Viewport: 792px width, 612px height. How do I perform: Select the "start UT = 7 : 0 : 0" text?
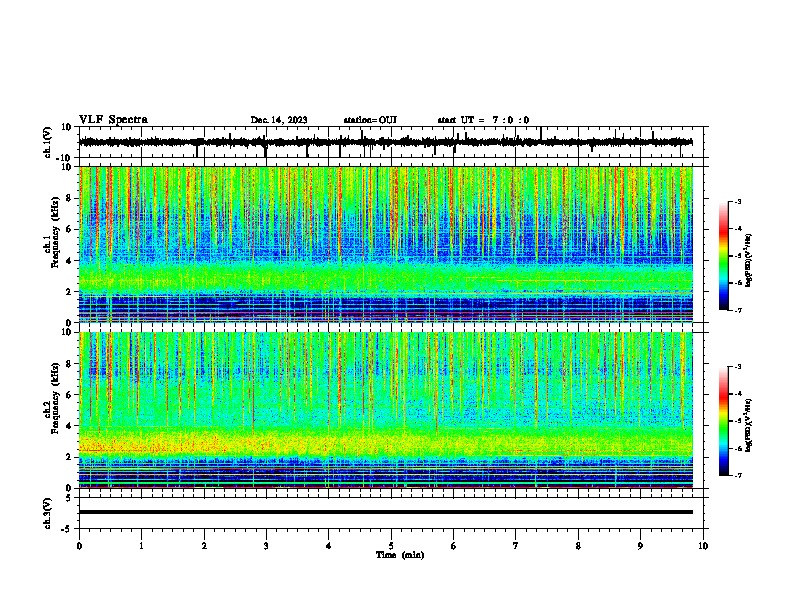click(x=483, y=120)
